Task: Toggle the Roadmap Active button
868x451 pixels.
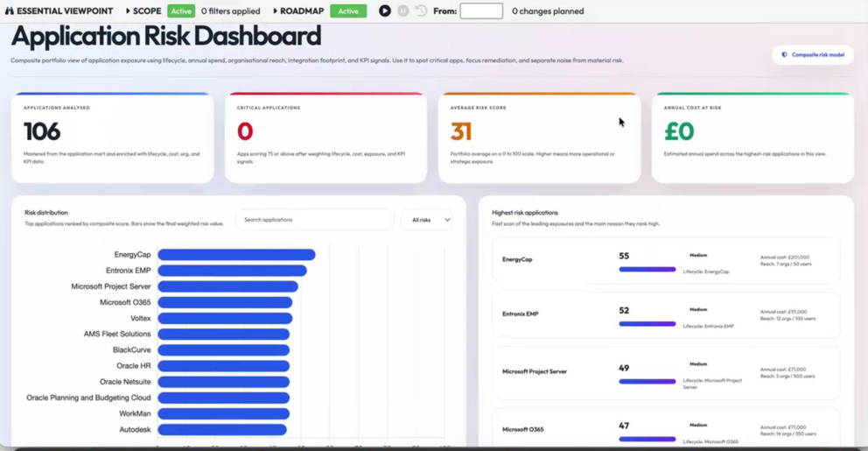Action: point(348,11)
